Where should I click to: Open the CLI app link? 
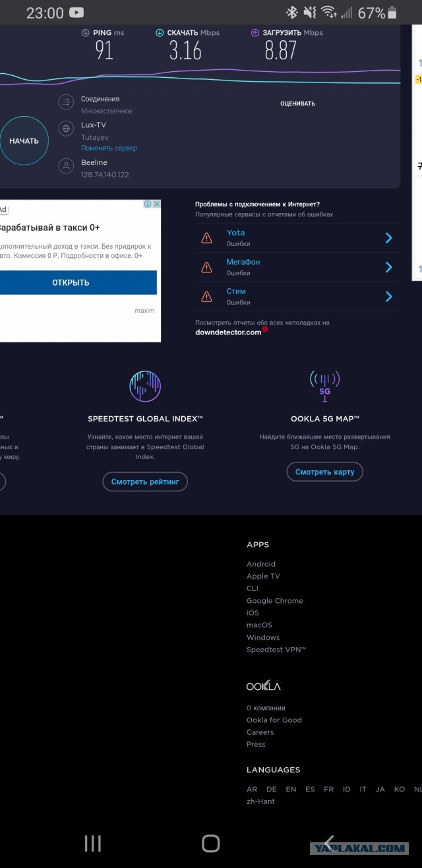tap(253, 588)
